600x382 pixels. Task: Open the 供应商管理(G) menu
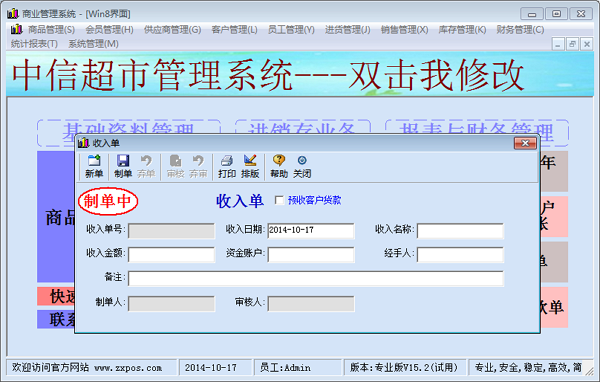point(173,29)
